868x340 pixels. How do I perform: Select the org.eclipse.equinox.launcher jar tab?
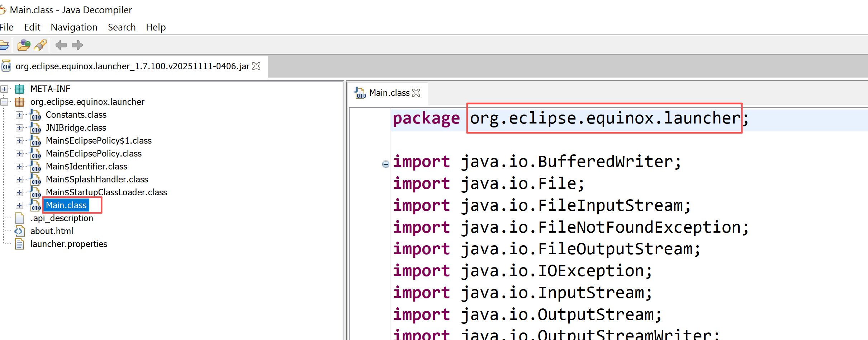click(132, 66)
